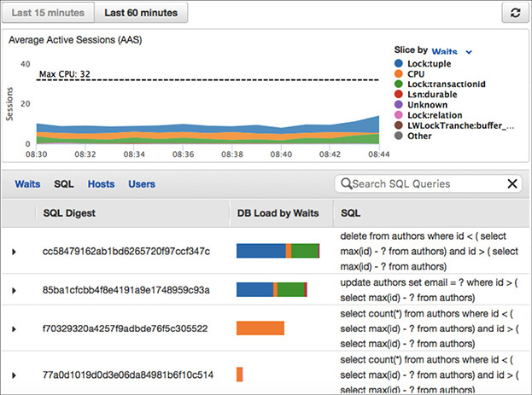Expand row for digest 77a0d1019d0d3e06da84981b6f10c514
The width and height of the screenshot is (532, 395).
tap(14, 375)
